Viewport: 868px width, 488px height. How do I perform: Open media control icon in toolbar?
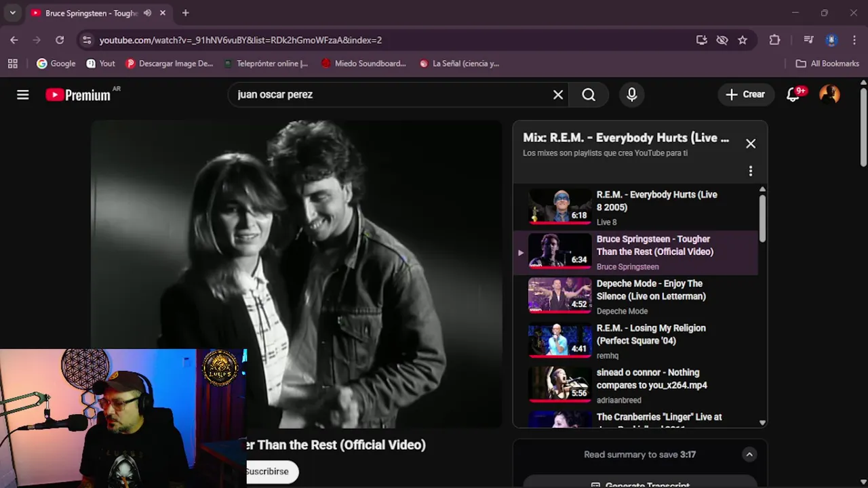point(808,40)
